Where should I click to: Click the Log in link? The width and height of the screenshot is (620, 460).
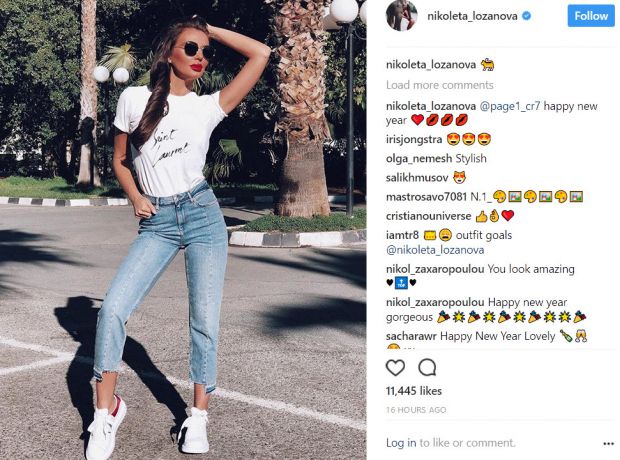pos(401,443)
